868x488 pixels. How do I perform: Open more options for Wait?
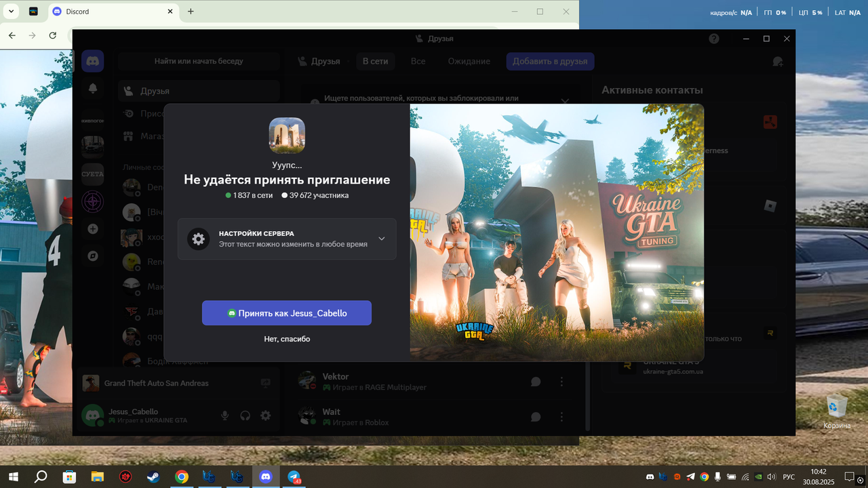click(x=561, y=417)
